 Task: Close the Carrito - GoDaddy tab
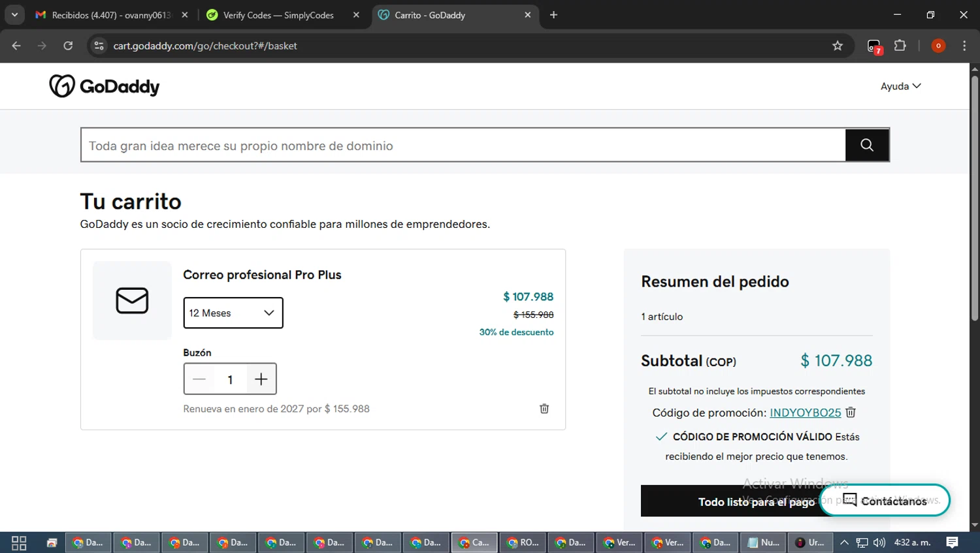point(528,15)
